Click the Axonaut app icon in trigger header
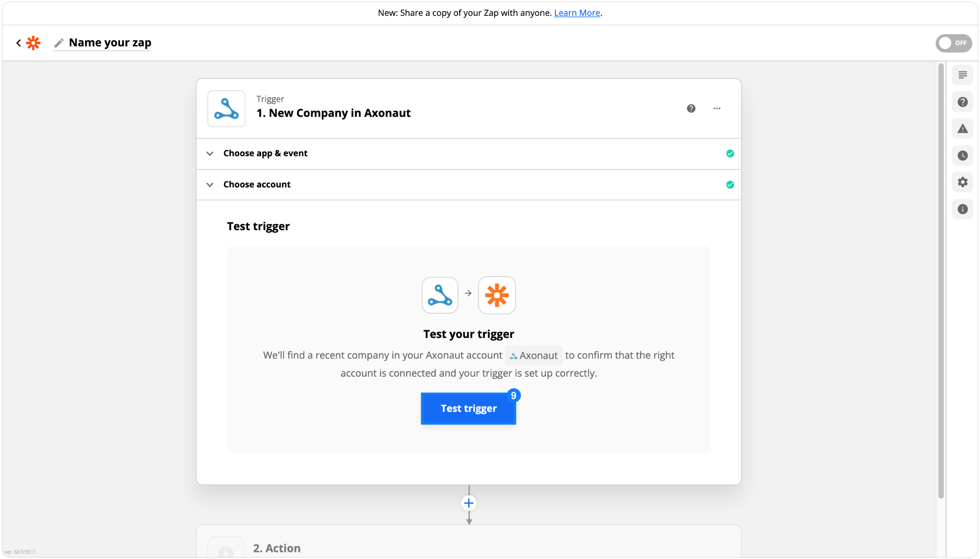The image size is (980, 559). click(227, 109)
